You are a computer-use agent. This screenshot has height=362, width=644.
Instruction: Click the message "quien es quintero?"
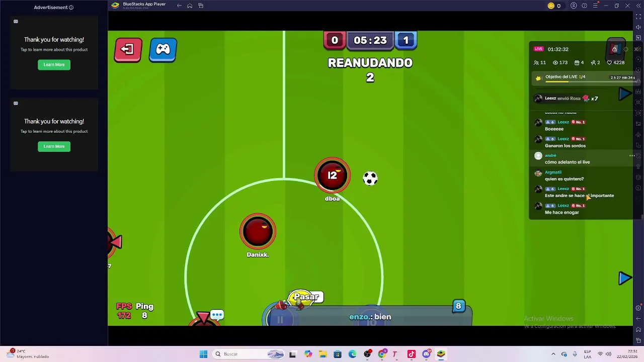click(564, 179)
